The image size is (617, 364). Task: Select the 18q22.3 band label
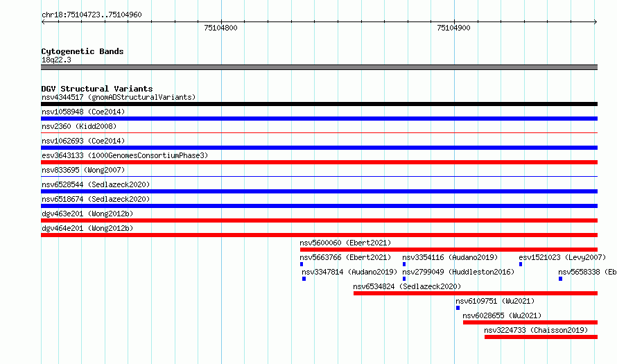pos(56,60)
